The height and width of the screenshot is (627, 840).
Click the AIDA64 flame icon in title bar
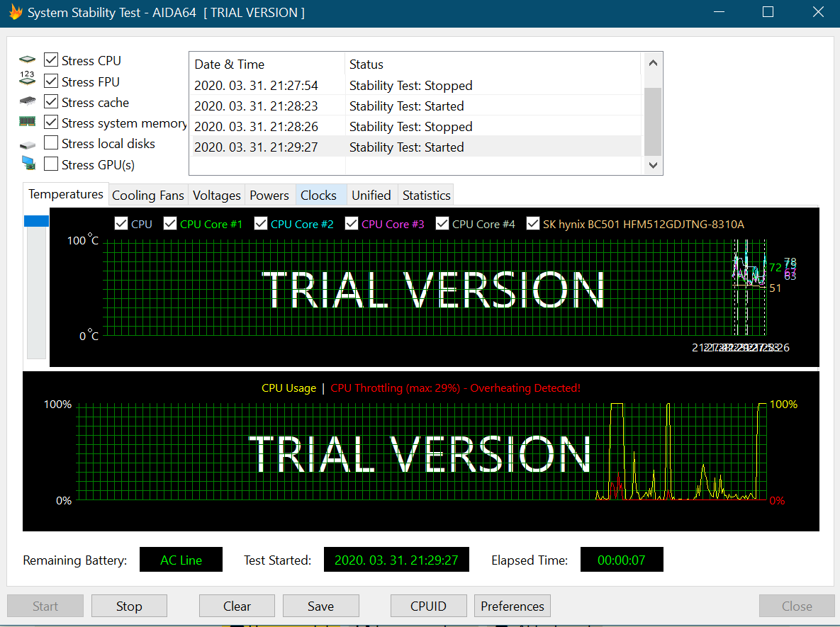pyautogui.click(x=16, y=12)
